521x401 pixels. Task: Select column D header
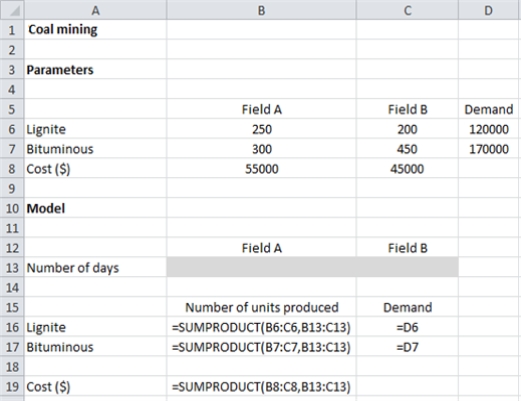(489, 10)
